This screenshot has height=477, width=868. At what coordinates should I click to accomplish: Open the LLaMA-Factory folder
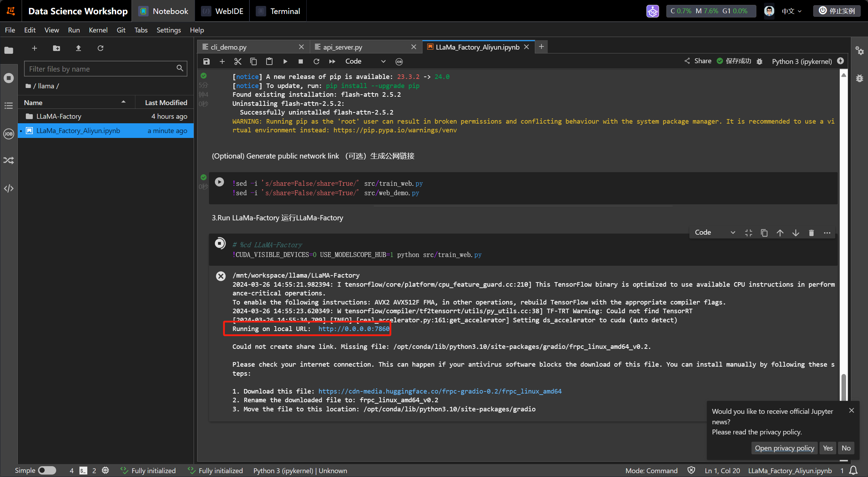[x=106, y=116]
